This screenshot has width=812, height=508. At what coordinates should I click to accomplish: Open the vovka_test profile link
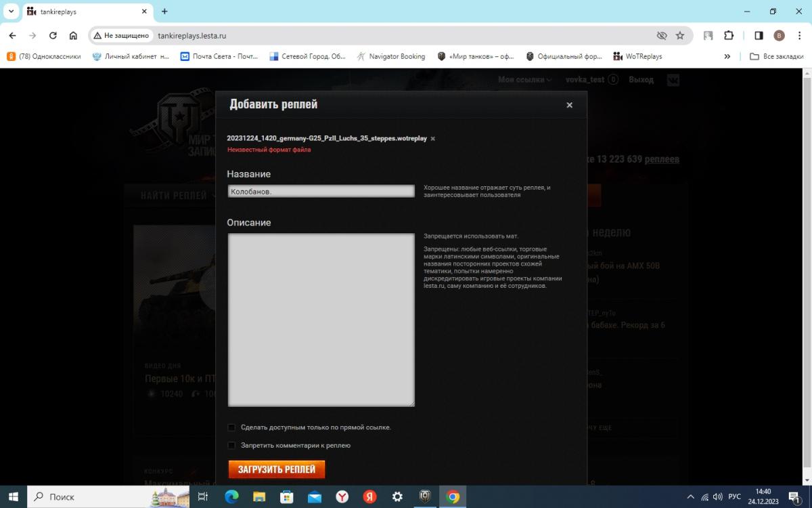(585, 79)
